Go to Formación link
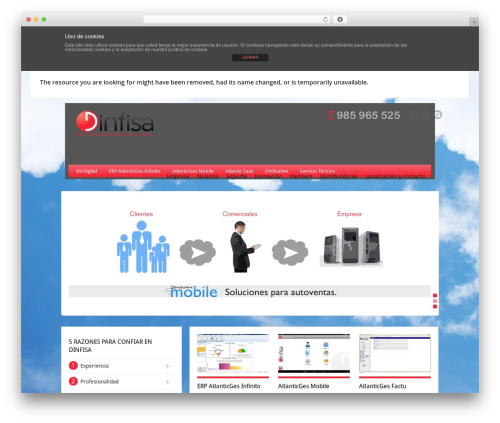 click(268, 176)
